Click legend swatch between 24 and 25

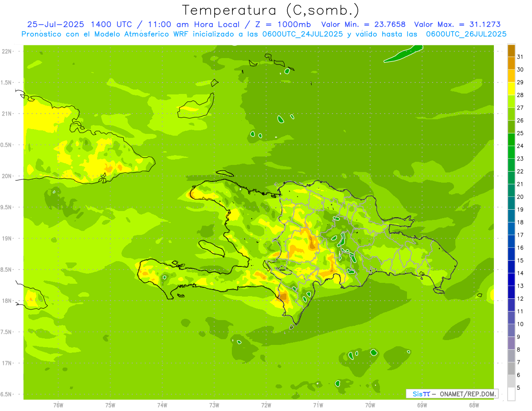(511, 139)
